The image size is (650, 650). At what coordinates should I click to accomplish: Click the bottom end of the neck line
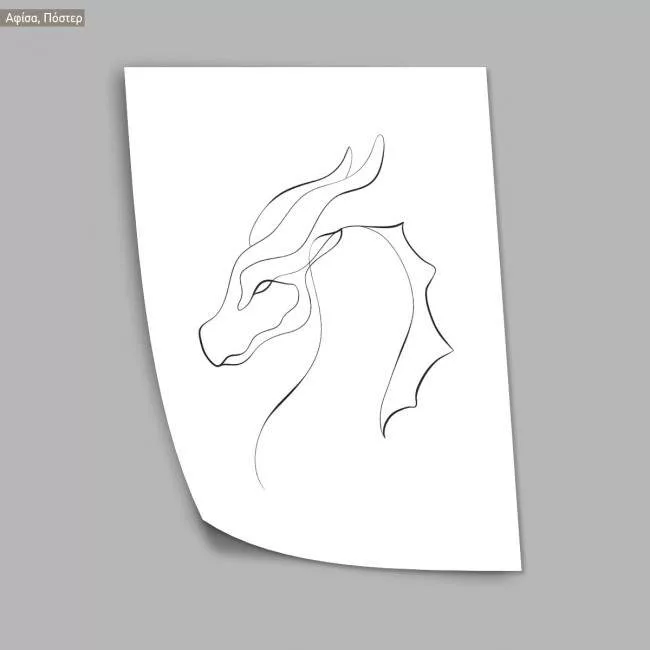263,487
